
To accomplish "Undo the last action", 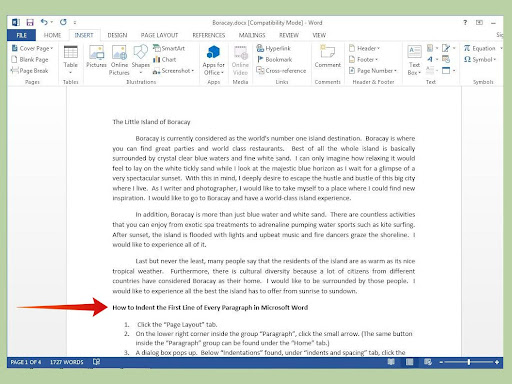I will (44, 22).
